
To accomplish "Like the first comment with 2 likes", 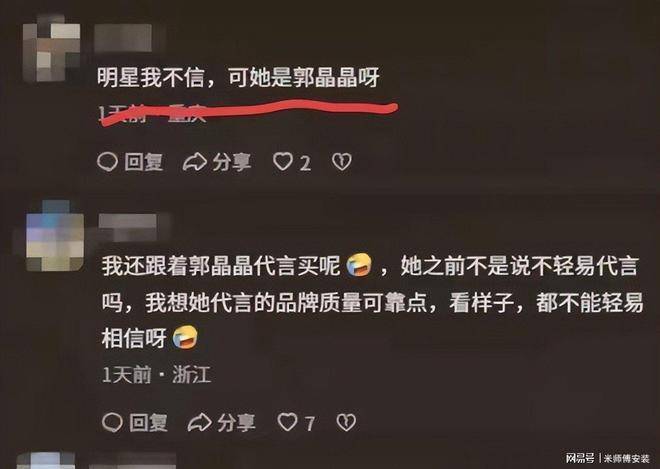I will [283, 161].
